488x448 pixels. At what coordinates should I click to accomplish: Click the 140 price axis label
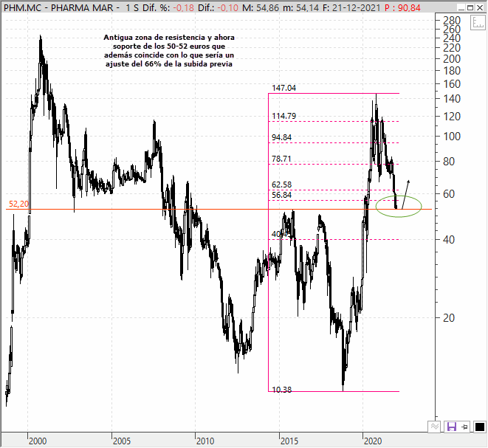[x=452, y=99]
